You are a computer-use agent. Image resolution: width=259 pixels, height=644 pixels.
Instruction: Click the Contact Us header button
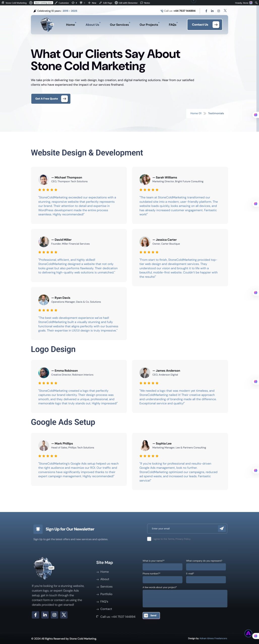[205, 25]
